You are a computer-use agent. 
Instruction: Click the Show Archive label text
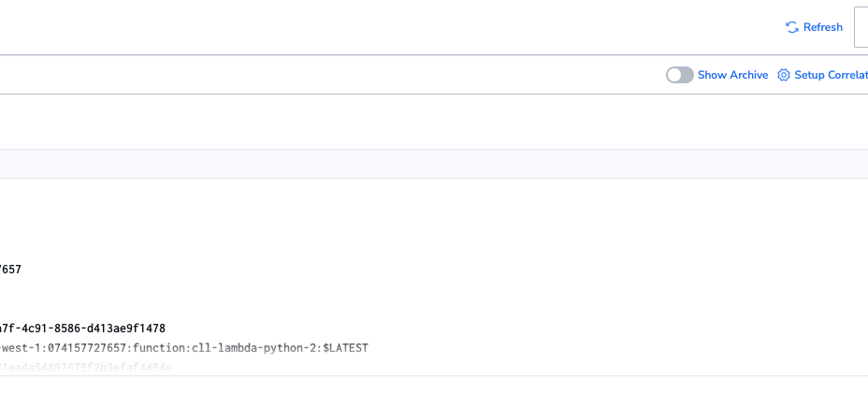click(732, 75)
